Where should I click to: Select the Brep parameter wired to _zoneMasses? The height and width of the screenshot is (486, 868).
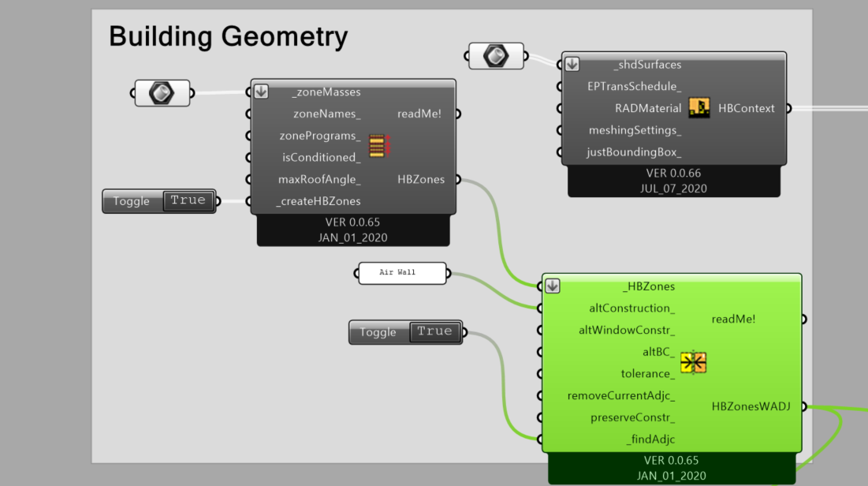coord(162,93)
